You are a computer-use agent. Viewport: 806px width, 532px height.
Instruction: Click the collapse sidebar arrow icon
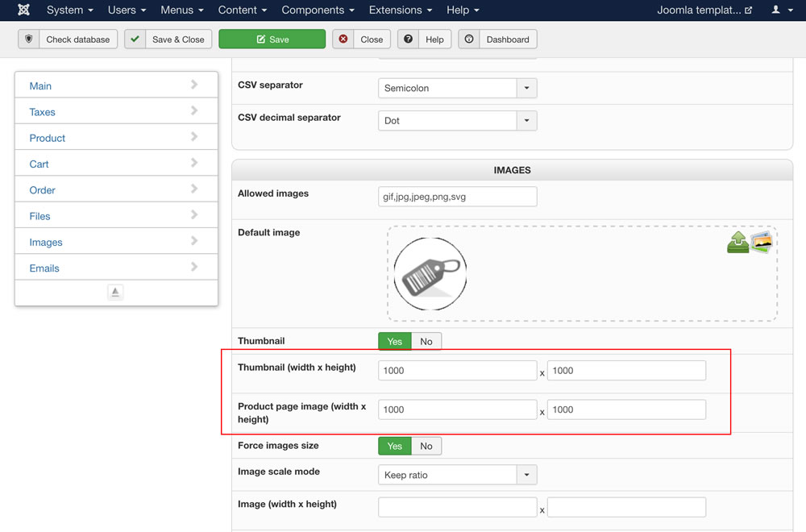click(x=115, y=293)
